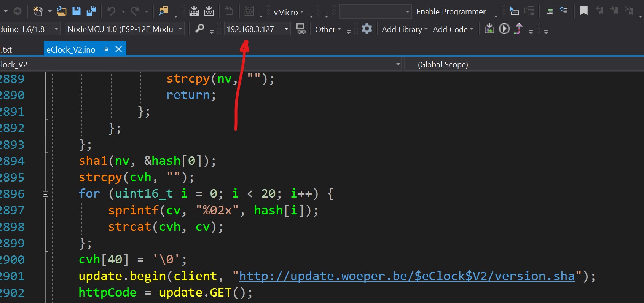
Task: Click the build/download icon after Add Code
Action: pyautogui.click(x=489, y=29)
